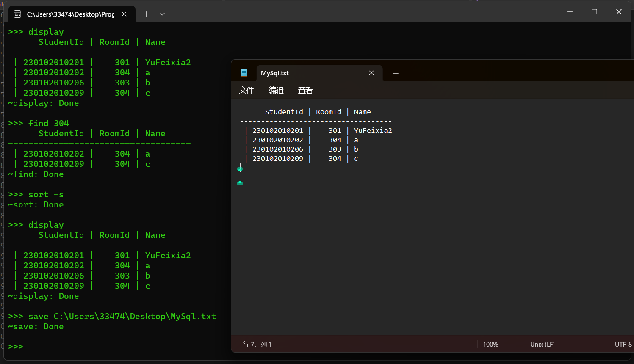Open the 文件 menu in Notepad

[246, 90]
